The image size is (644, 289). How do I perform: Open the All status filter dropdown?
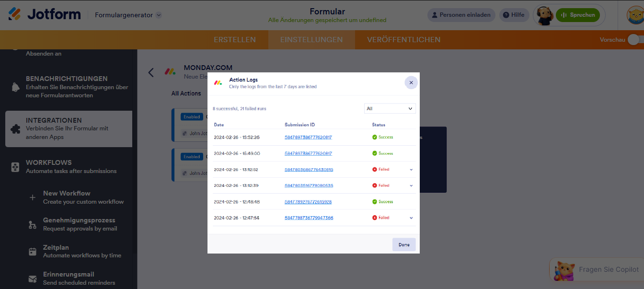point(390,109)
